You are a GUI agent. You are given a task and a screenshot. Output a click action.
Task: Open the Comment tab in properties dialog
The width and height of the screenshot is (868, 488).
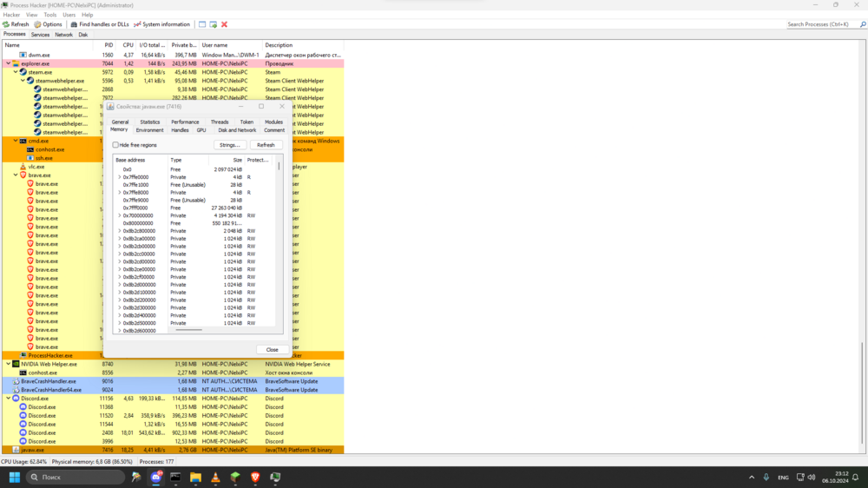tap(274, 130)
